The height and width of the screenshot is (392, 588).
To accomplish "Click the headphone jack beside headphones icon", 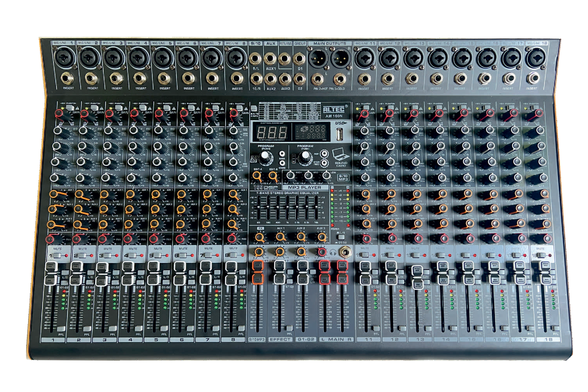I will [x=345, y=252].
